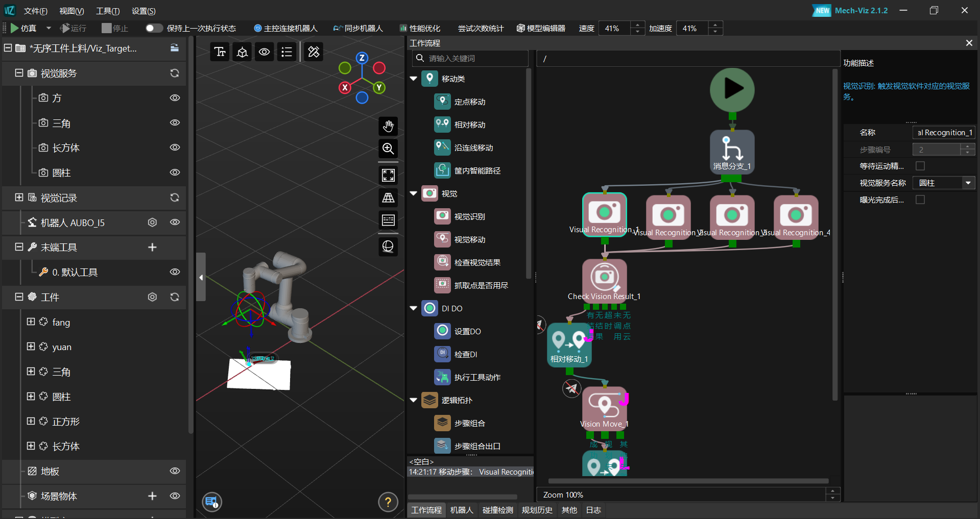Open the 视觉服务名称 dropdown
Image resolution: width=980 pixels, height=519 pixels.
968,183
